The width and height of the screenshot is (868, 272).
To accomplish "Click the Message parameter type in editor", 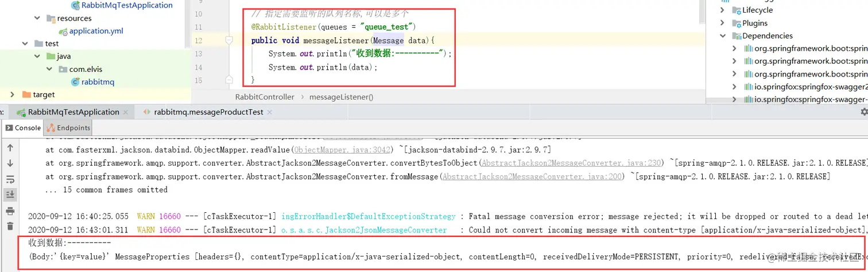I will [x=388, y=40].
